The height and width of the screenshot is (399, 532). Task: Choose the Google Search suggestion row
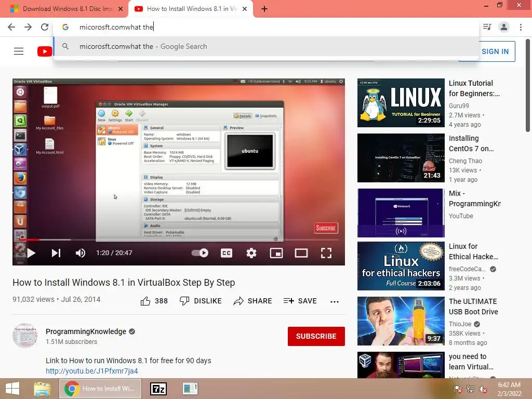click(266, 46)
